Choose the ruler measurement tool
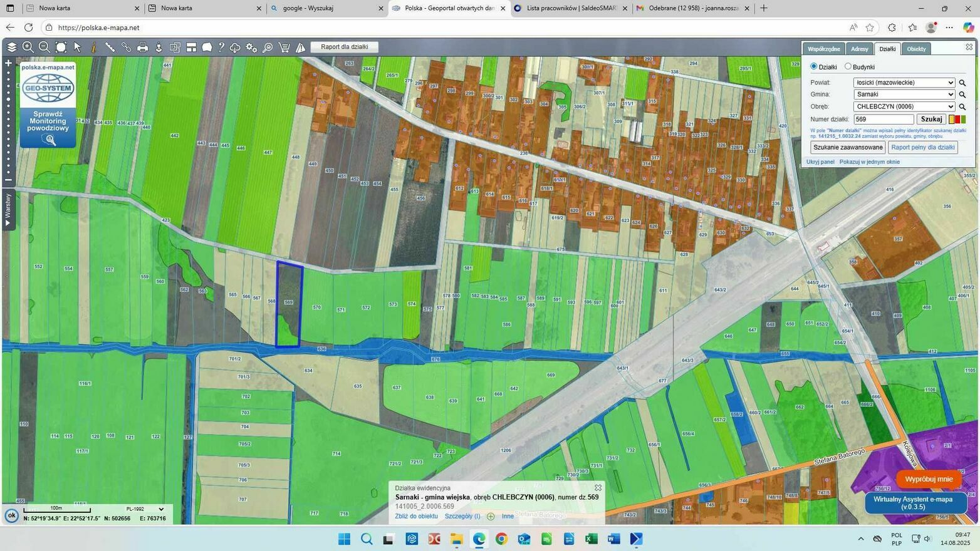Screen dimensions: 980x551 110,48
